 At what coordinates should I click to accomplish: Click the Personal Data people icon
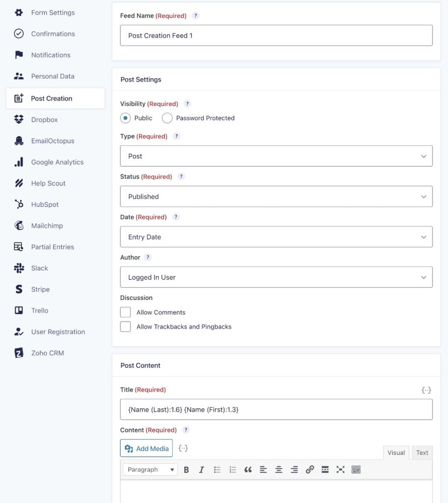click(x=19, y=76)
